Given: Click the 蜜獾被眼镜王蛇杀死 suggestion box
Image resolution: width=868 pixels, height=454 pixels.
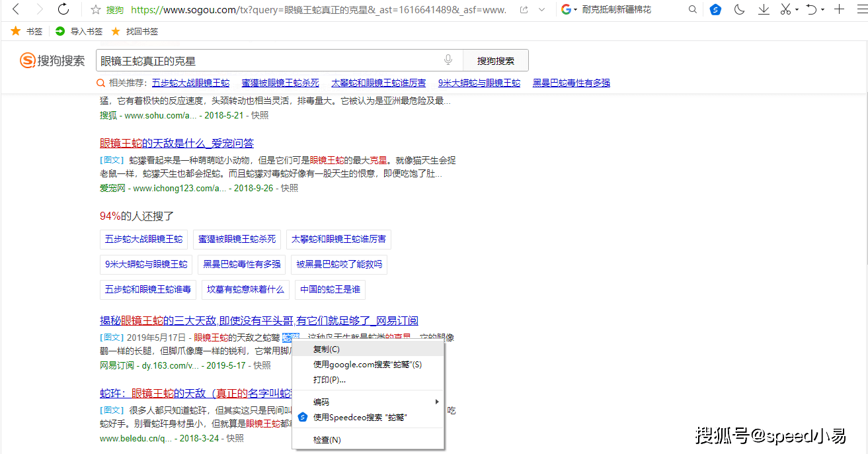Looking at the screenshot, I should tap(237, 239).
